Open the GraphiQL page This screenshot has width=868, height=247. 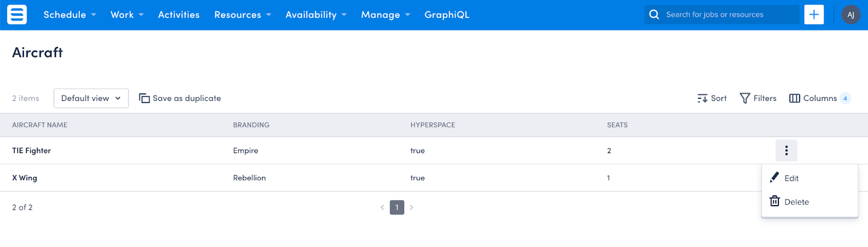point(447,15)
